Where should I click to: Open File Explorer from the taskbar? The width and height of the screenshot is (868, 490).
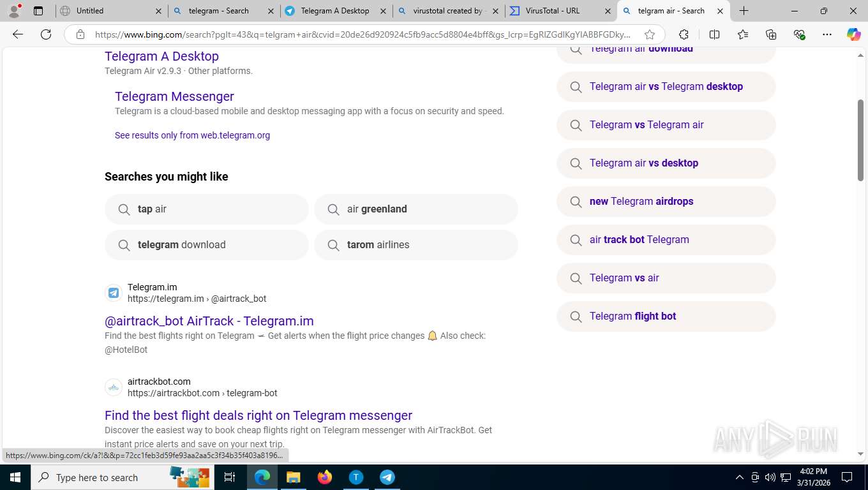pyautogui.click(x=293, y=477)
